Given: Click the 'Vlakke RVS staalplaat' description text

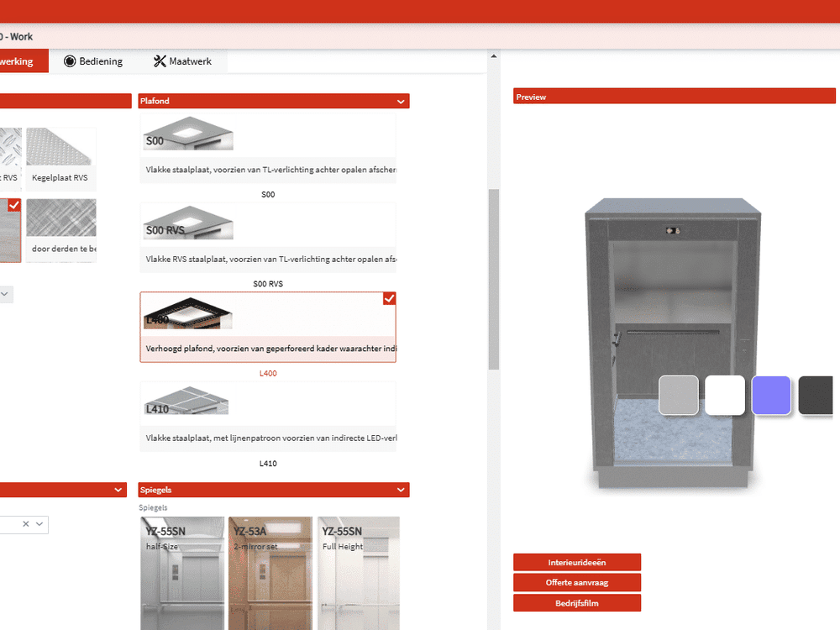Looking at the screenshot, I should coord(270,260).
